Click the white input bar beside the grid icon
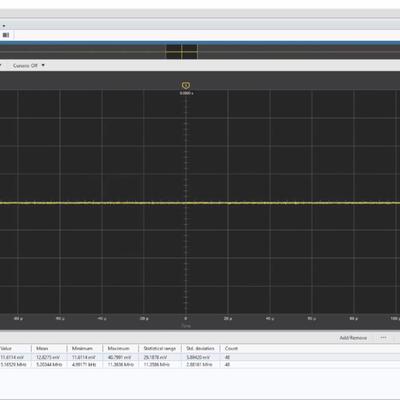This screenshot has height=400, width=400. [207, 35]
